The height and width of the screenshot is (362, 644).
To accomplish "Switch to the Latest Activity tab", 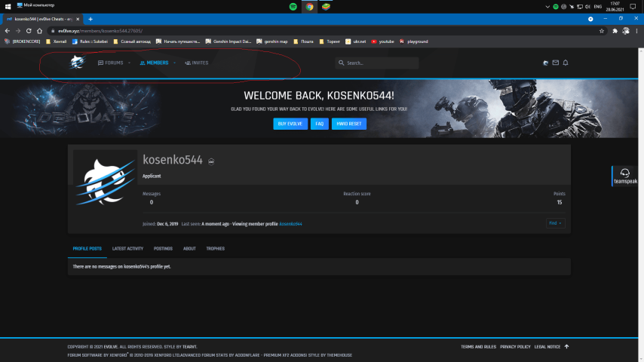I will click(x=127, y=249).
